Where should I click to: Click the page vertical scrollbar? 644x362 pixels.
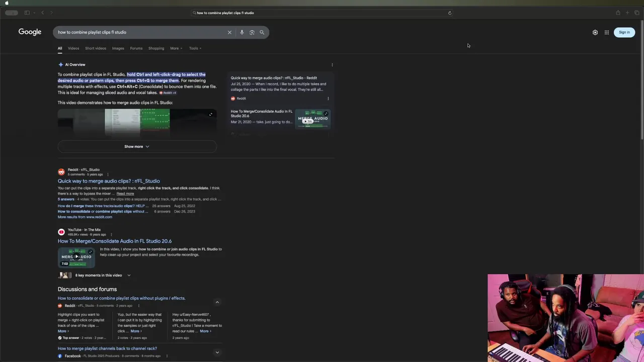click(x=642, y=80)
